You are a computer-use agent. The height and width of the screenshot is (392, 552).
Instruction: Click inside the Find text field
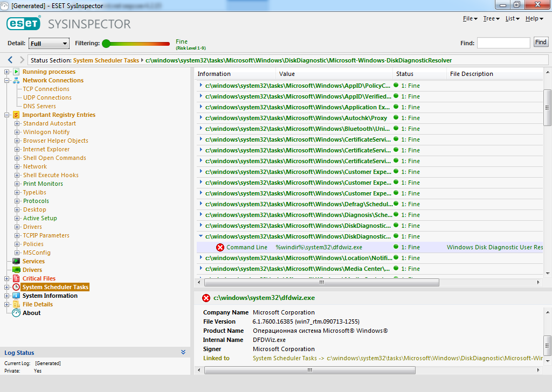click(x=503, y=43)
